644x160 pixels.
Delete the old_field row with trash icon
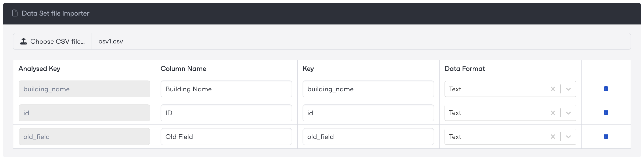coord(606,136)
